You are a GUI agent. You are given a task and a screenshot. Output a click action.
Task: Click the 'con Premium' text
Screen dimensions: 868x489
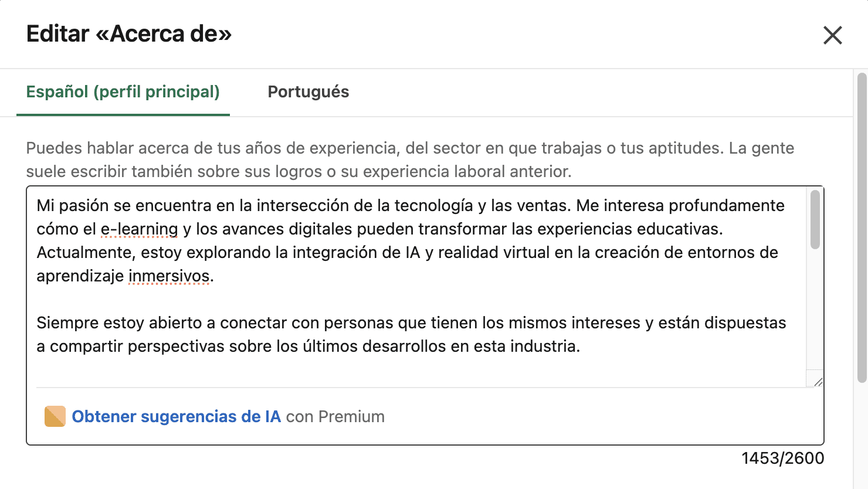tap(335, 416)
